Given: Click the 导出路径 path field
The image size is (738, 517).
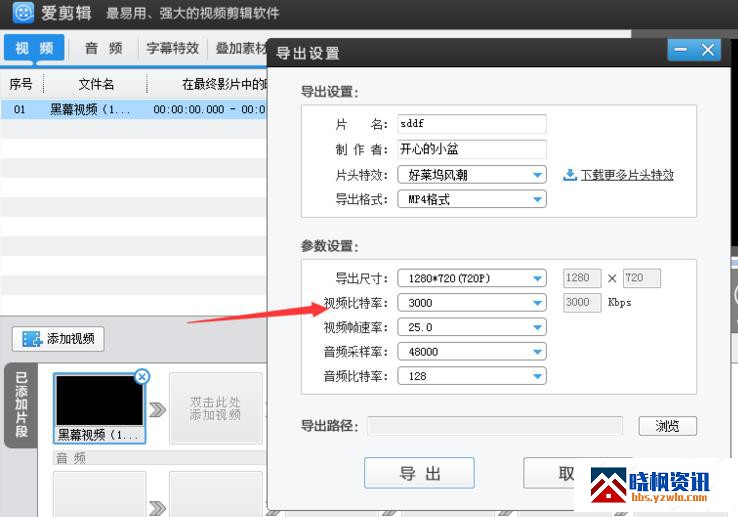Looking at the screenshot, I should tap(495, 426).
